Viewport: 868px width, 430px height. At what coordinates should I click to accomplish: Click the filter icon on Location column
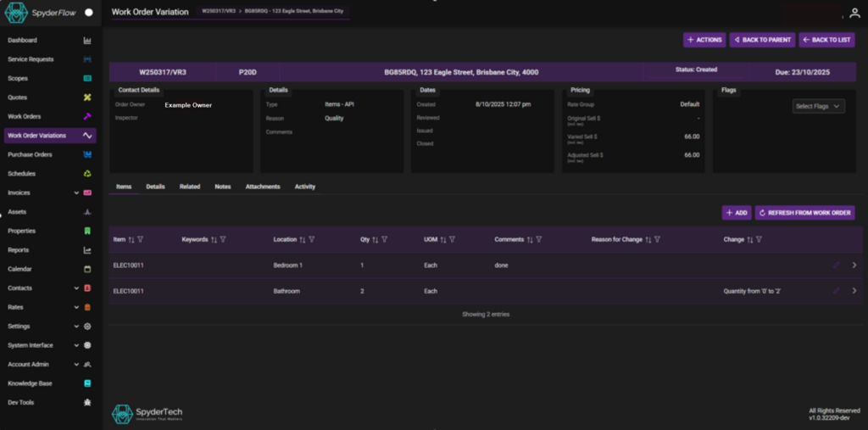(312, 239)
